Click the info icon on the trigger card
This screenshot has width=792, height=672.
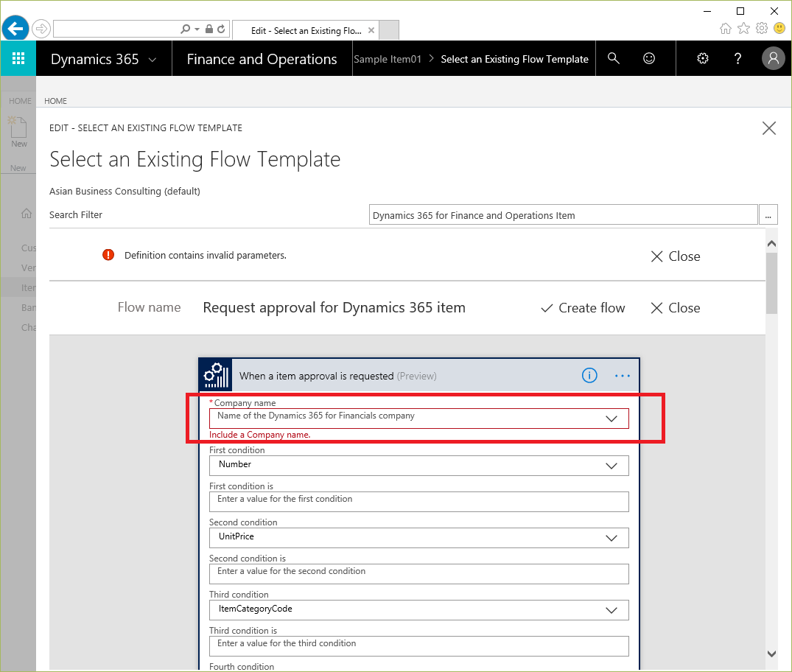pos(589,375)
